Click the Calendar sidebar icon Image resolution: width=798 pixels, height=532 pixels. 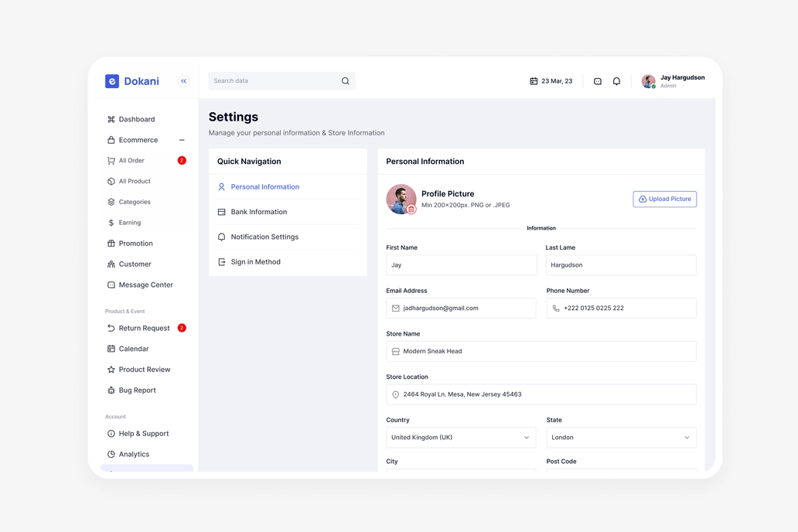click(x=111, y=349)
